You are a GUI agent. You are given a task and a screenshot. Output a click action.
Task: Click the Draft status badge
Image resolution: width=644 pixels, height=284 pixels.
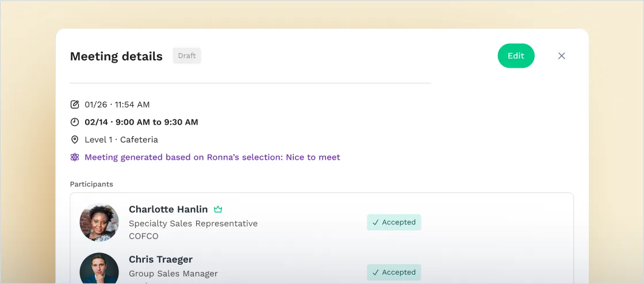click(x=187, y=56)
